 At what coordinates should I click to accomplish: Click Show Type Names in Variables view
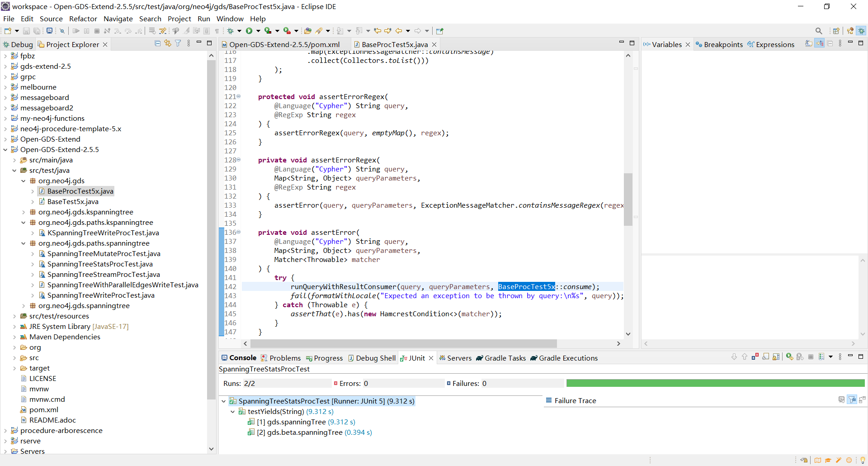point(809,43)
